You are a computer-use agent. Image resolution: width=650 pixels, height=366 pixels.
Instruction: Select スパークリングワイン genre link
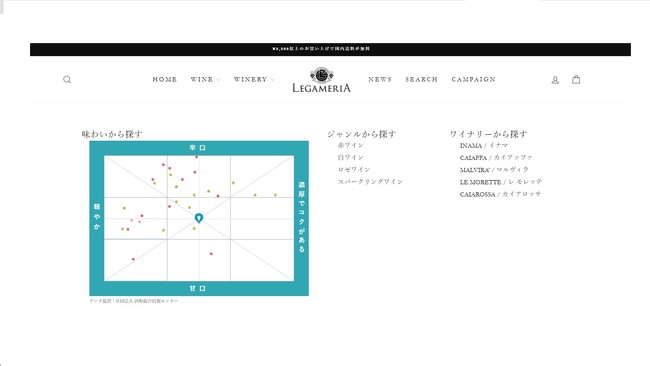click(370, 182)
